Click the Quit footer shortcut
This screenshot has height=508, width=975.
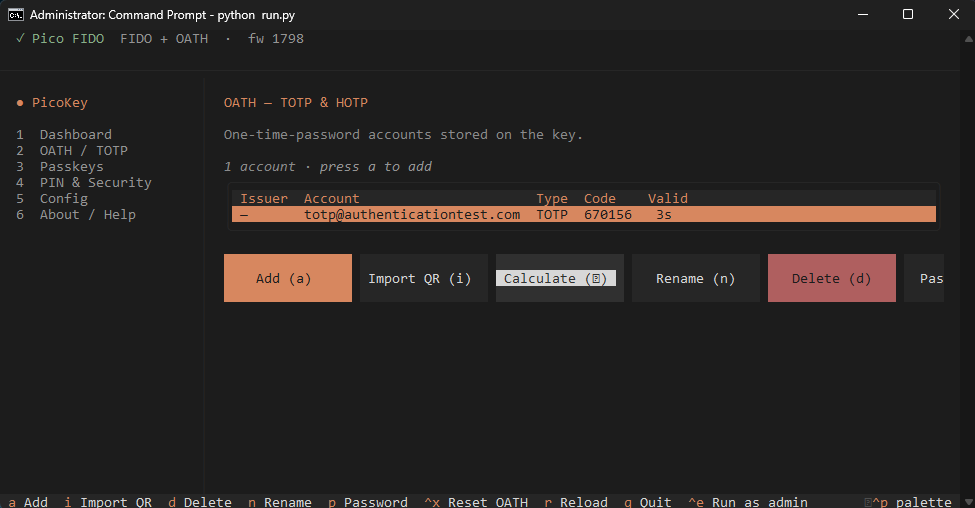pos(648,502)
